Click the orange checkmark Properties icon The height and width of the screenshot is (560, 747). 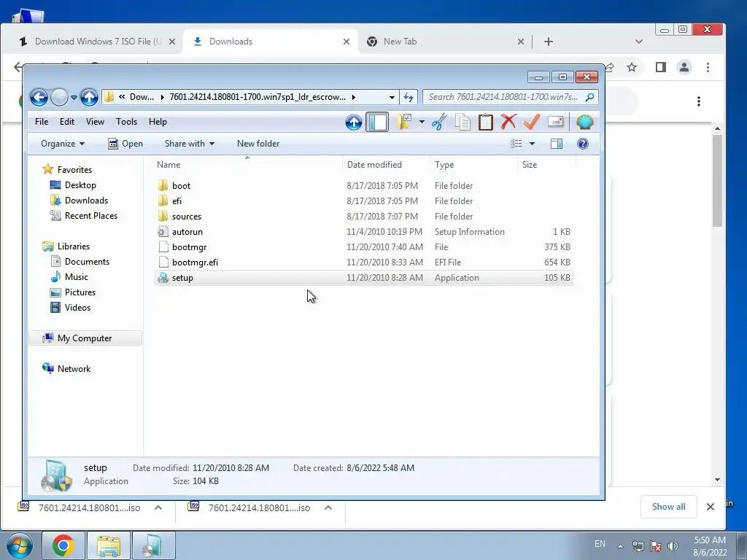coord(532,122)
